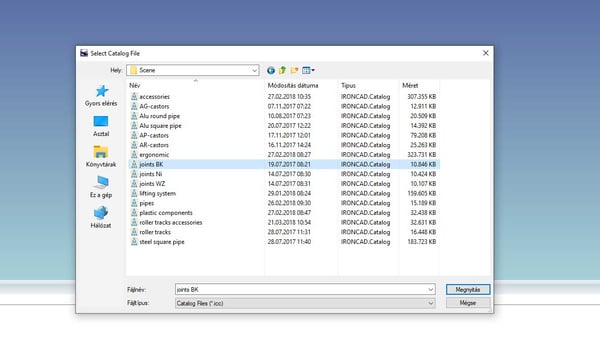600x362 pixels.
Task: Click the date 29.01.2018 08:24
Action: click(289, 193)
